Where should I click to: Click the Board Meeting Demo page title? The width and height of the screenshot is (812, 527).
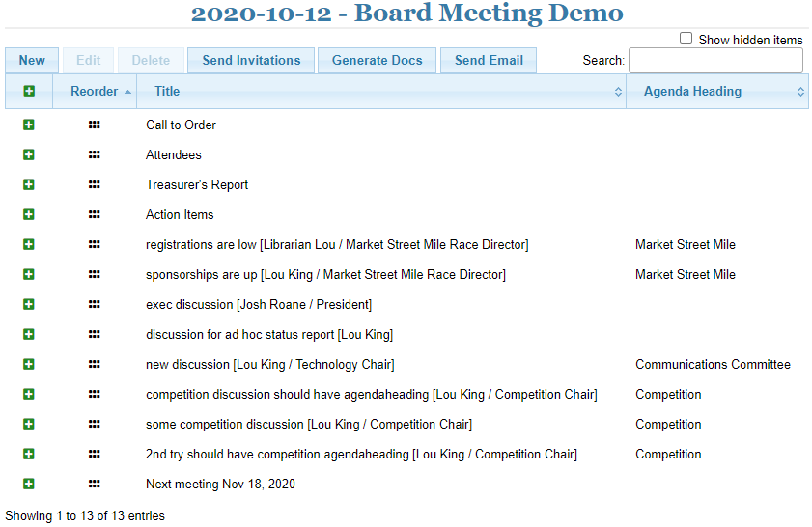coord(407,13)
